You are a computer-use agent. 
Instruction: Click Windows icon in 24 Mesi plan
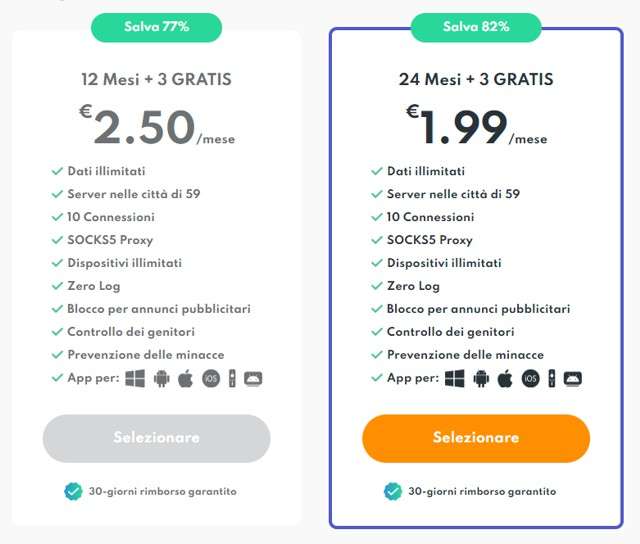click(x=455, y=378)
